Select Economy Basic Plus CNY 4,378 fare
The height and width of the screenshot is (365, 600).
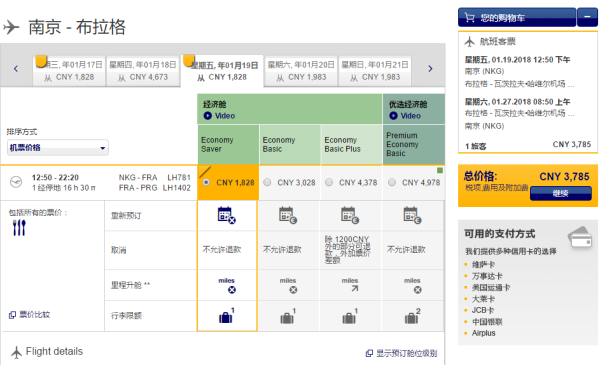tap(329, 182)
